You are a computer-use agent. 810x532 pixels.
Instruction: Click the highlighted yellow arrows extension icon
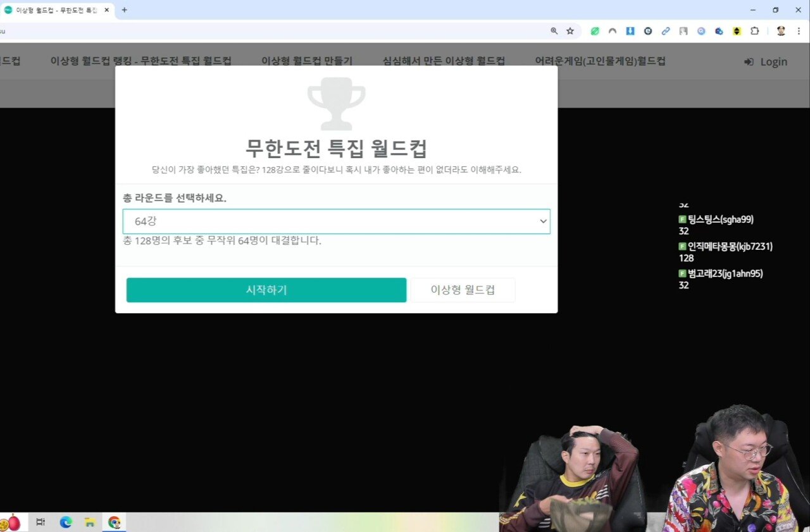click(x=736, y=30)
